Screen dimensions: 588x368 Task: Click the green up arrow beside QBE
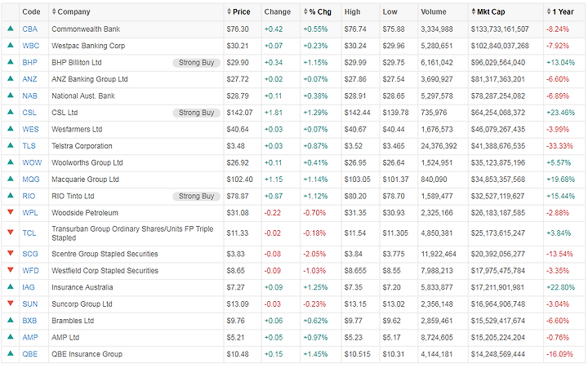point(10,354)
